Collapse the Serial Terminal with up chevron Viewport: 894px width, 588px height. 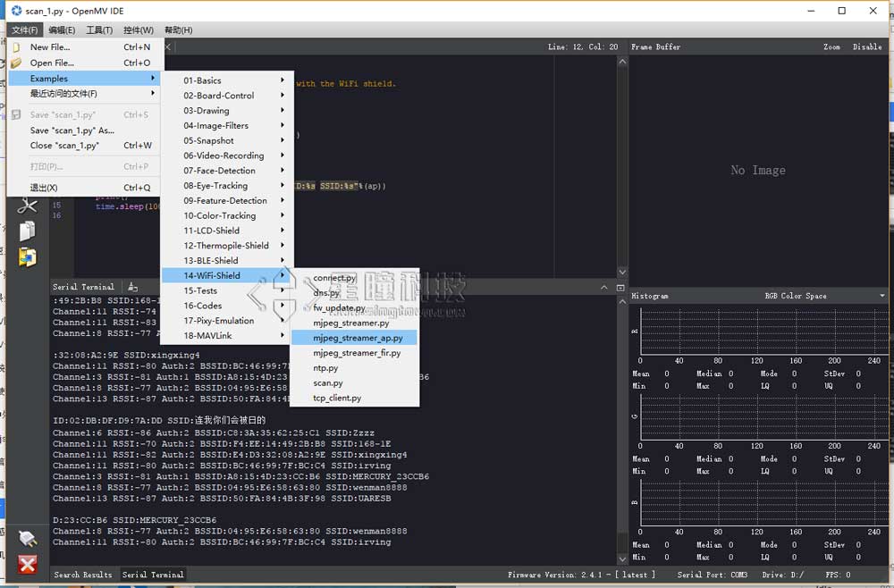603,288
